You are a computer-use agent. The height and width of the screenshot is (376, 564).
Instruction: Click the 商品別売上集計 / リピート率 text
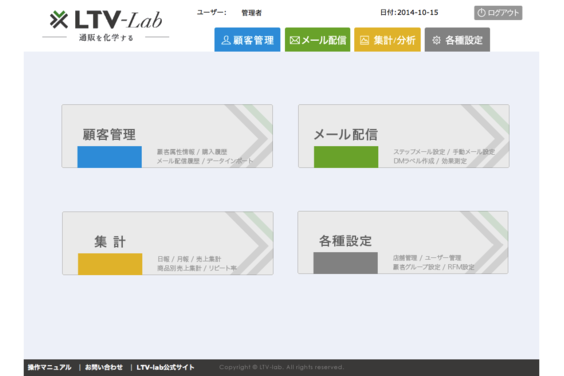197,268
